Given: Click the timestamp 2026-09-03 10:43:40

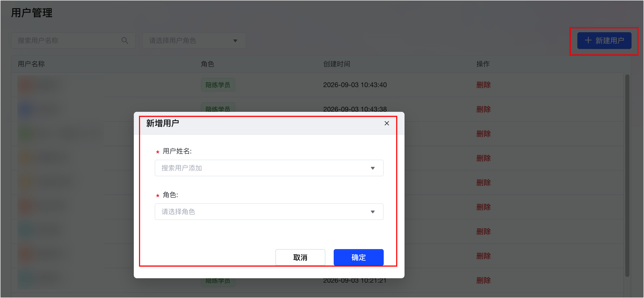Looking at the screenshot, I should click(355, 85).
